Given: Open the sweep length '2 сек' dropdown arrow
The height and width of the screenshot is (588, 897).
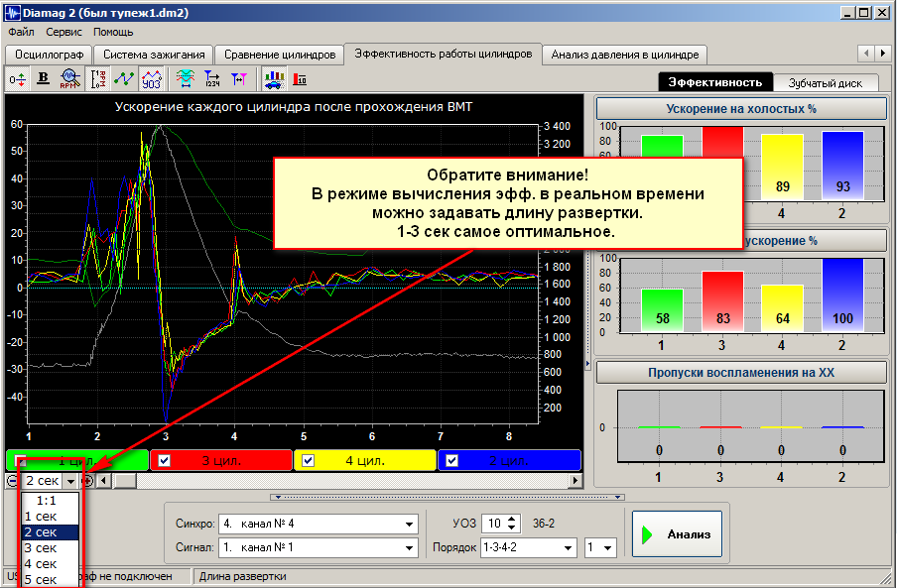Looking at the screenshot, I should 70,481.
